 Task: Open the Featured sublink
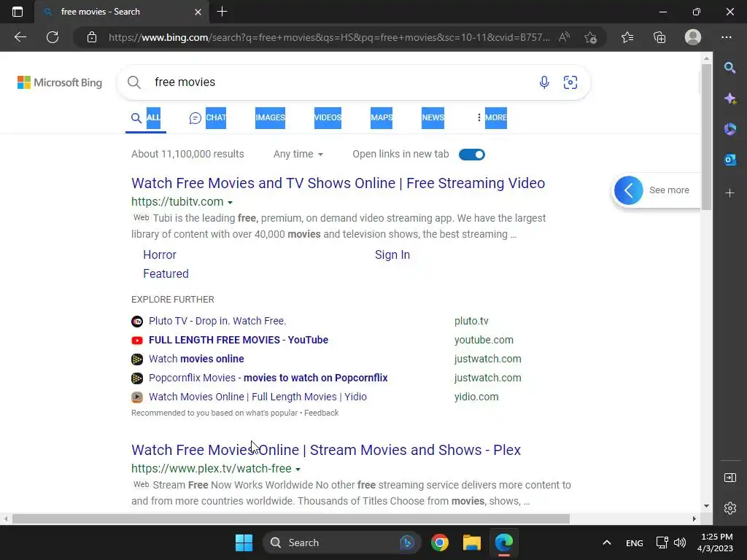pyautogui.click(x=166, y=274)
